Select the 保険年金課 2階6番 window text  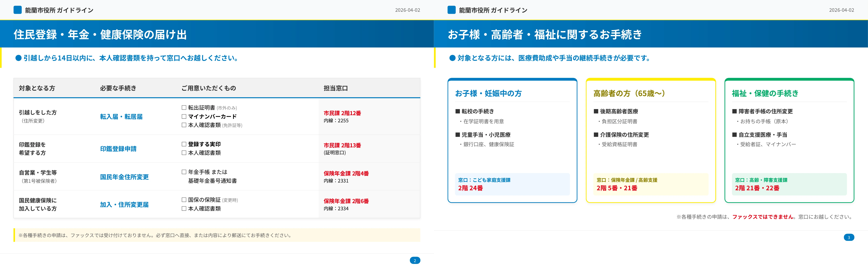pyautogui.click(x=346, y=201)
